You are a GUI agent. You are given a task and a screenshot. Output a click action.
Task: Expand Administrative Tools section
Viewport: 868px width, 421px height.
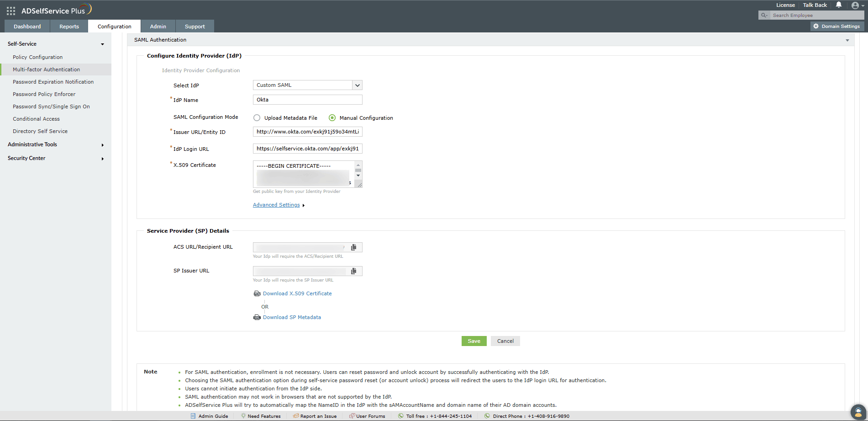[102, 145]
